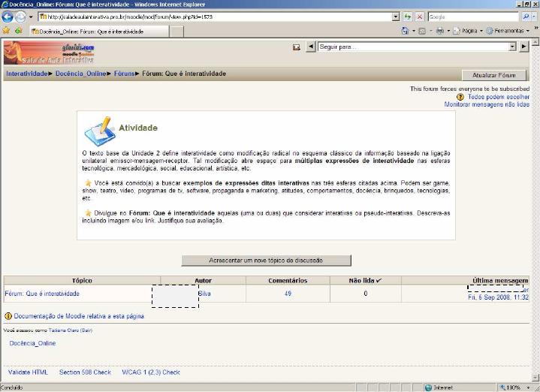This screenshot has height=392, width=540.
Task: Click the 'Atualizar Fórum' button
Action: [x=493, y=75]
